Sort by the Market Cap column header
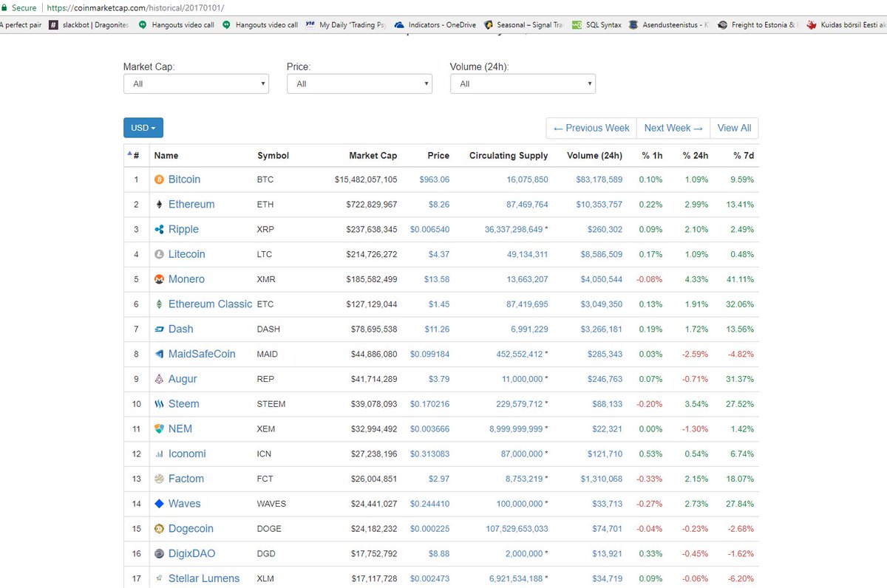Image resolution: width=887 pixels, height=588 pixels. click(373, 156)
